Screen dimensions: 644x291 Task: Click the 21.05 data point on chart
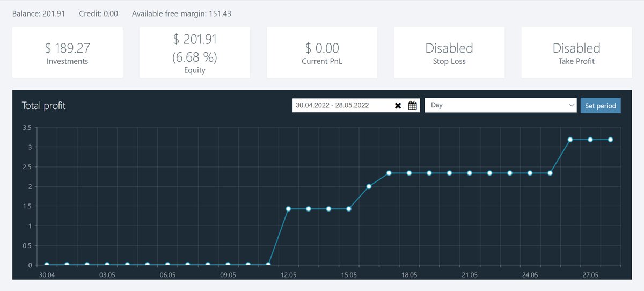(x=470, y=173)
